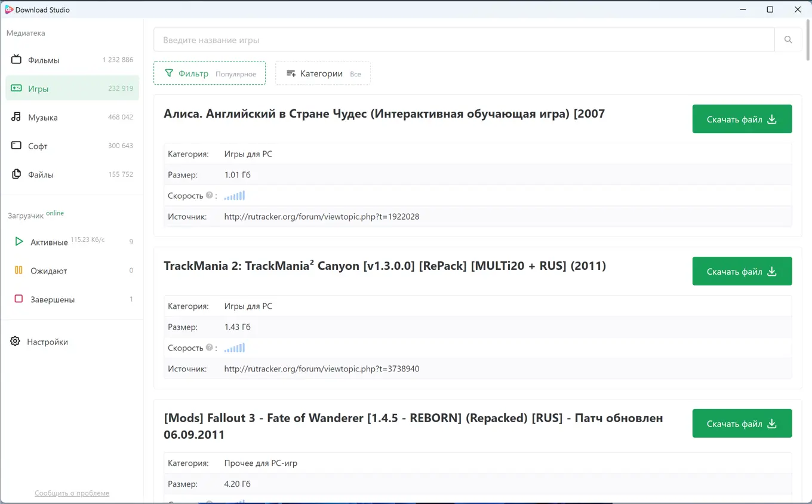Click the gear icon next to Настройки

click(x=15, y=342)
